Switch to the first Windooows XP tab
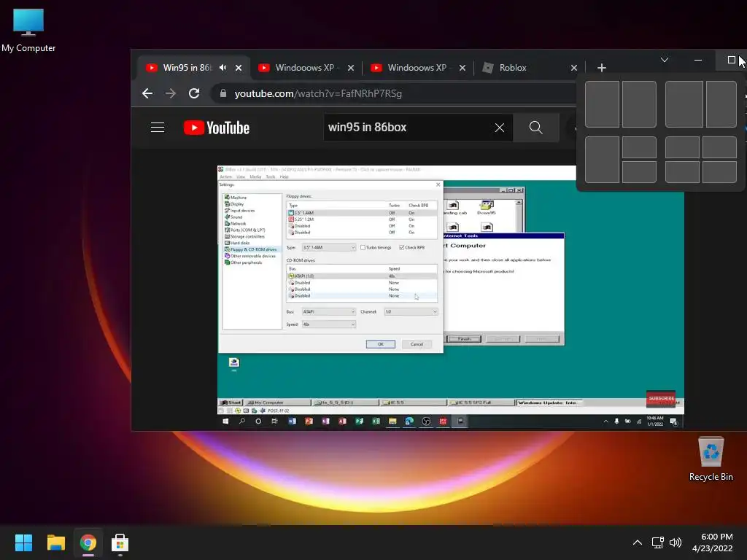The width and height of the screenshot is (747, 560). point(305,68)
